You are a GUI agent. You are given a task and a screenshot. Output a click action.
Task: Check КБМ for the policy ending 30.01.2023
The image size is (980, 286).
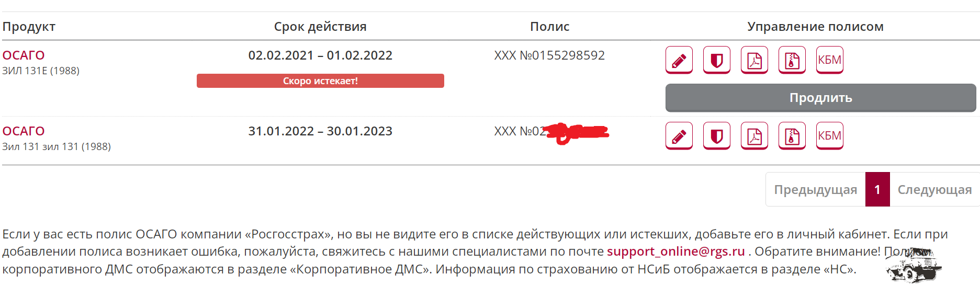(829, 136)
